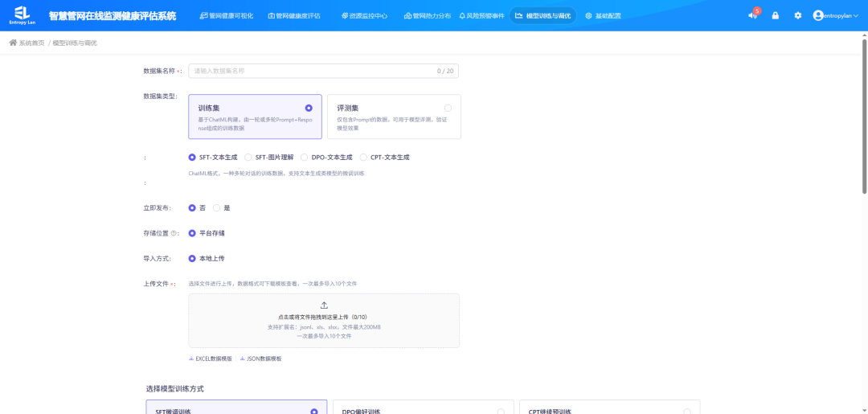Select the 训练集 dataset type card
The image size is (868, 414).
(x=256, y=117)
